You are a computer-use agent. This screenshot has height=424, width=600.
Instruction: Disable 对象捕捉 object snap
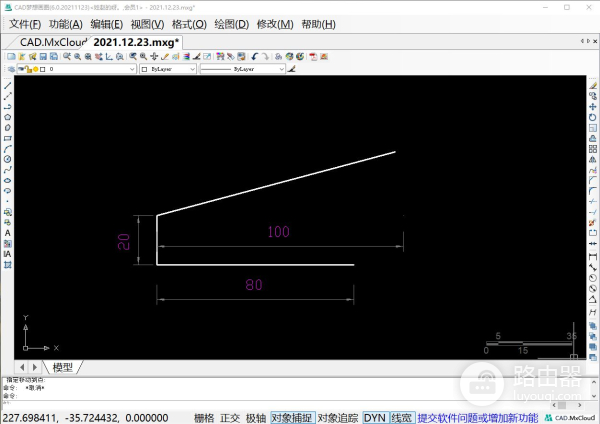tap(292, 417)
